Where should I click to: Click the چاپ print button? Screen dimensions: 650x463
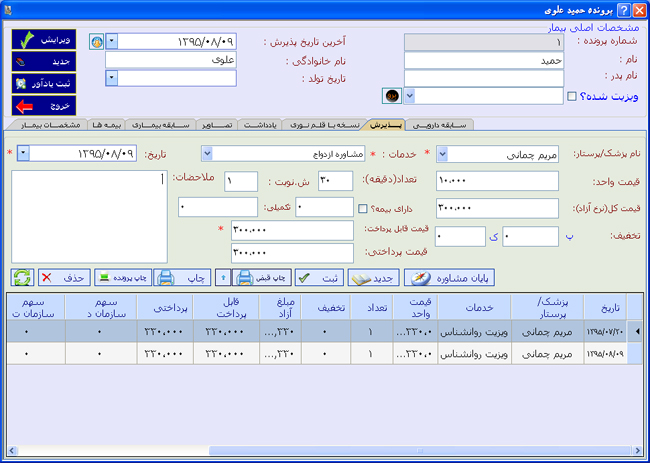[x=182, y=277]
